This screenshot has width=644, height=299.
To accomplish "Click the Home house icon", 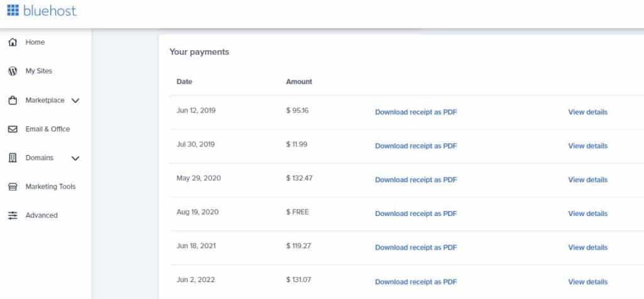I will pos(12,42).
